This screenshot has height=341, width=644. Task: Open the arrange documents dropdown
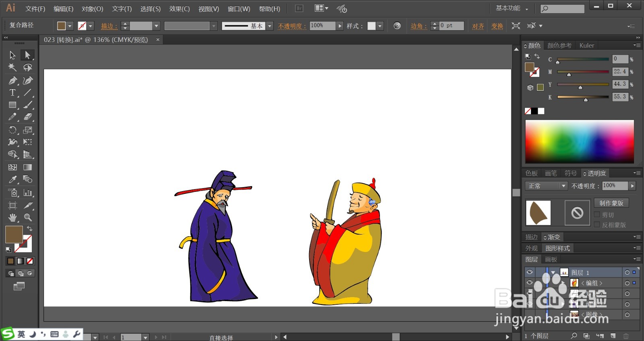321,8
